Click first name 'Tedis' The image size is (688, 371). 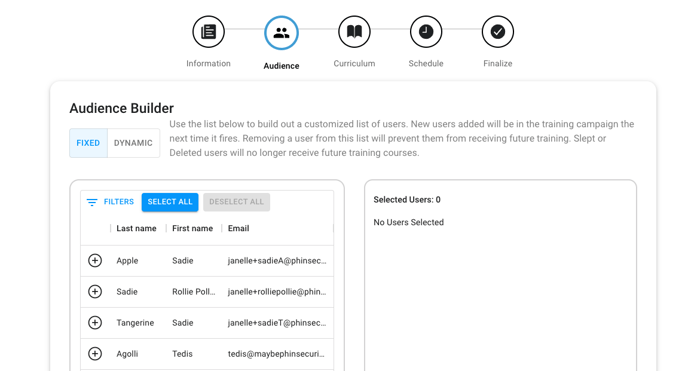tap(182, 354)
